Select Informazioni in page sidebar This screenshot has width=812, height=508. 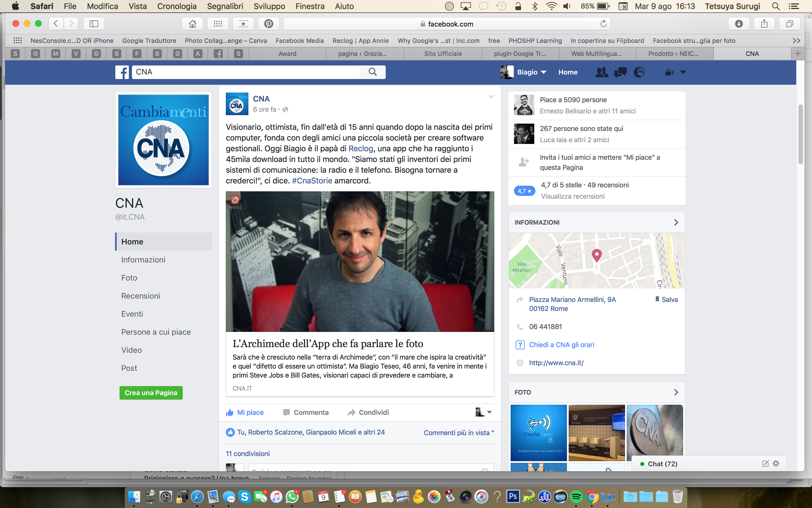tap(143, 260)
